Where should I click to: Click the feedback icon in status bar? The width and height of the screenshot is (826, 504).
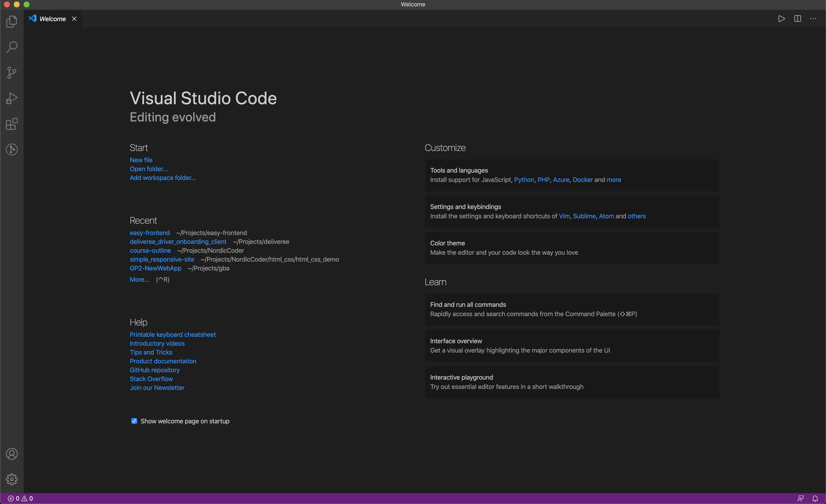(x=800, y=498)
